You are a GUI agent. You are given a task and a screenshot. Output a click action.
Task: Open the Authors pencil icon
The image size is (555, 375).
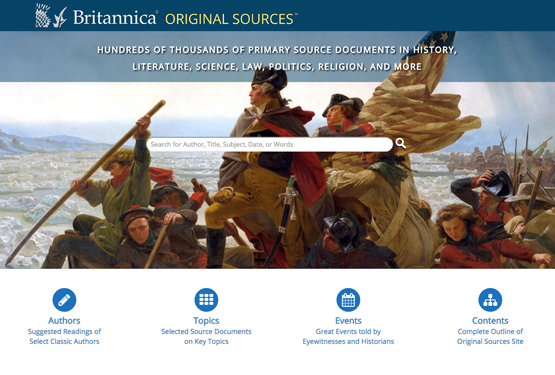click(64, 300)
